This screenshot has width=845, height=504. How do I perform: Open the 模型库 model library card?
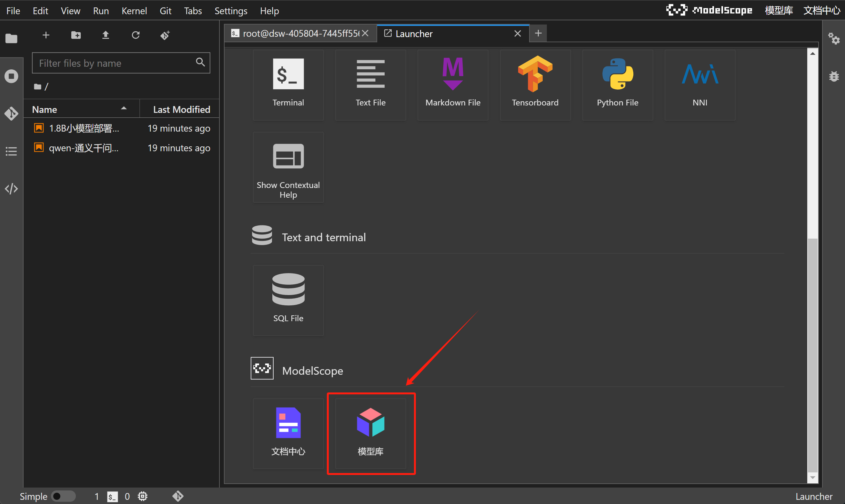click(x=370, y=433)
